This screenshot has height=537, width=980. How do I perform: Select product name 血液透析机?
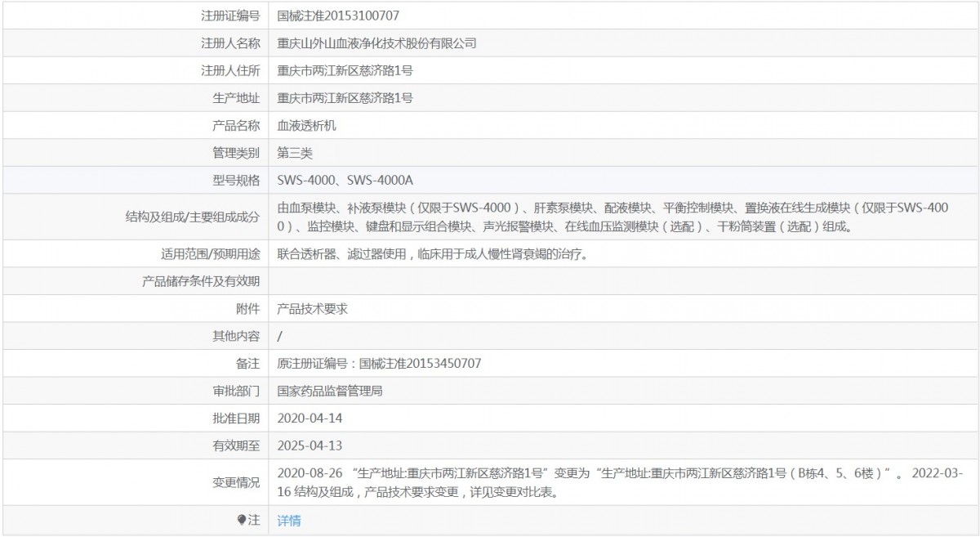(307, 126)
